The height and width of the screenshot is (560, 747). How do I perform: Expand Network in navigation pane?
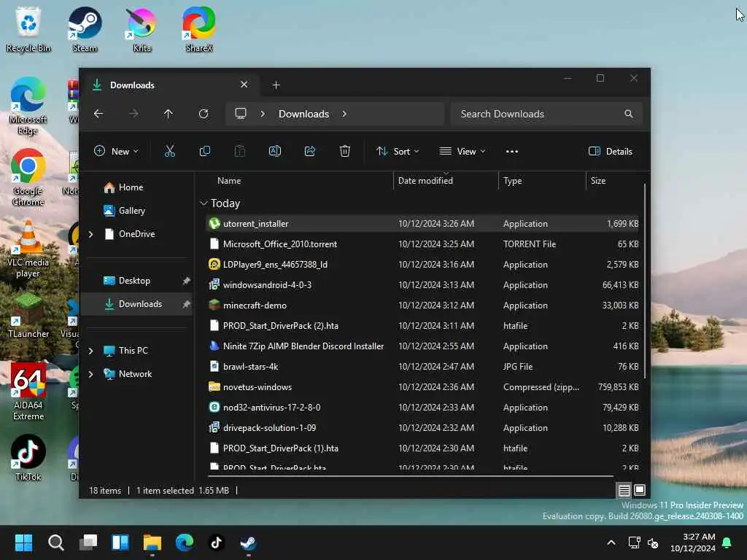90,374
